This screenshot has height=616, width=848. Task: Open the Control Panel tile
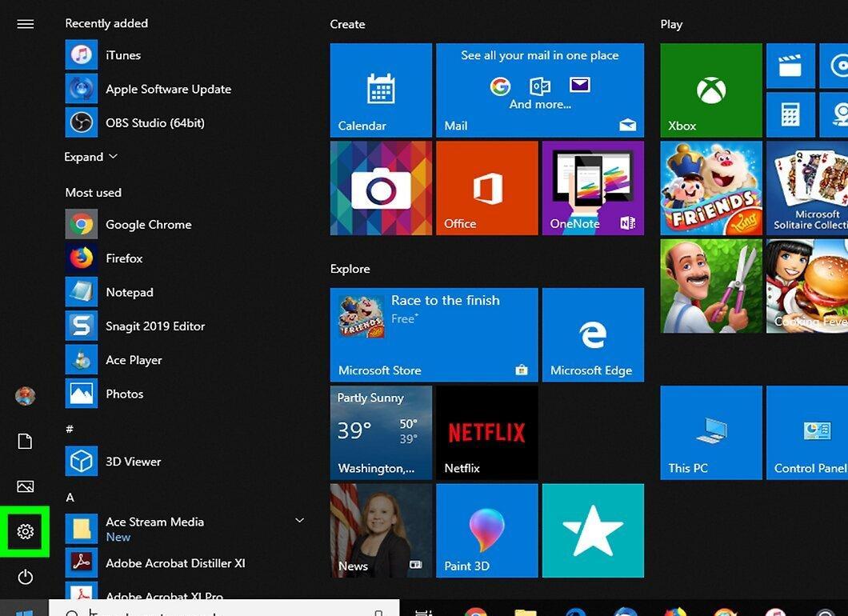(807, 433)
